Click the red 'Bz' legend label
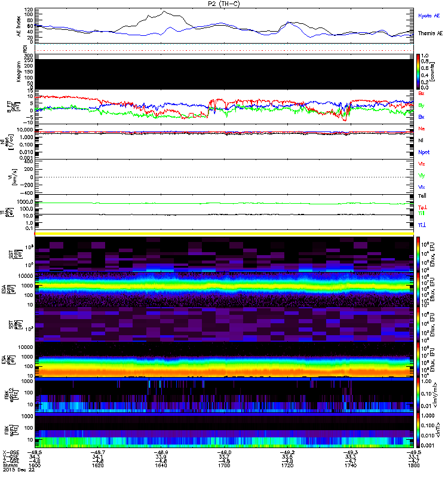This screenshot has width=448, height=478. click(x=421, y=93)
